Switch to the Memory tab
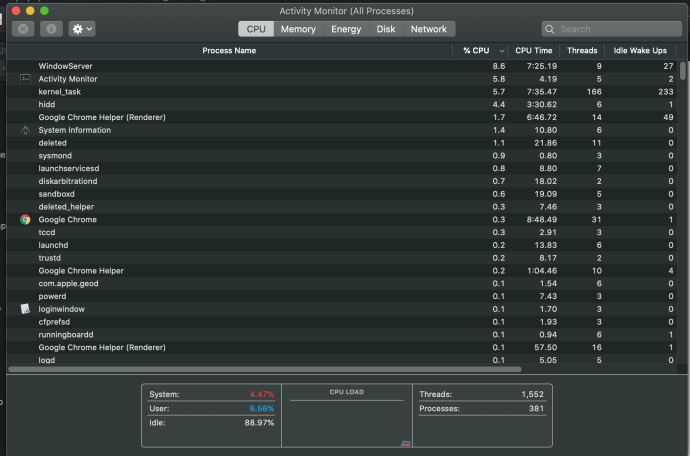 click(298, 29)
